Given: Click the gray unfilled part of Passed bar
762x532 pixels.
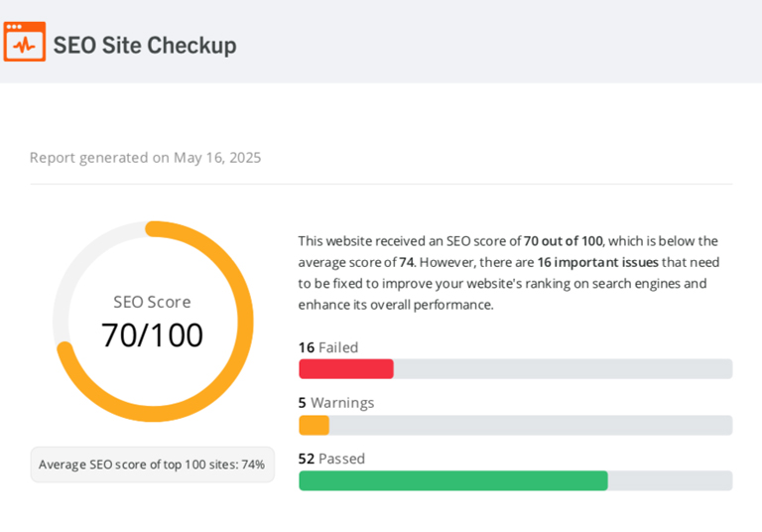Looking at the screenshot, I should coord(670,480).
